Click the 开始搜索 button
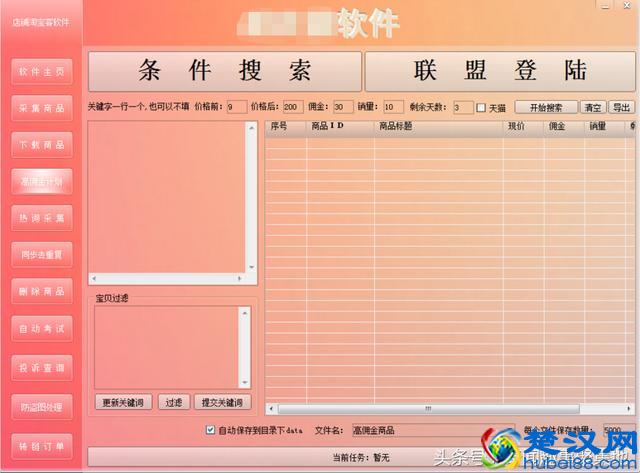 [x=546, y=107]
